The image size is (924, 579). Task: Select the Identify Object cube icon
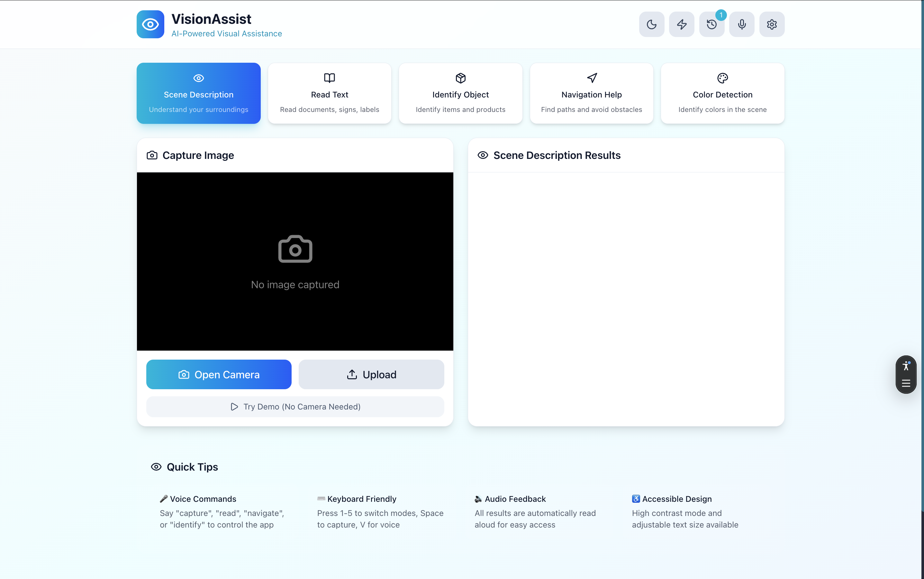point(460,78)
